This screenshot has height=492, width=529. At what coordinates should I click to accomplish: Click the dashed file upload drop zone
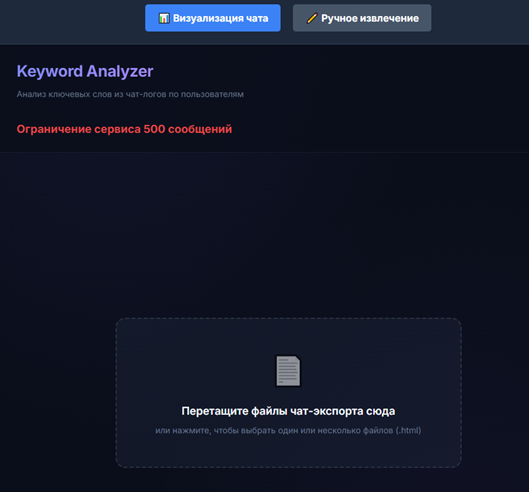(288, 392)
